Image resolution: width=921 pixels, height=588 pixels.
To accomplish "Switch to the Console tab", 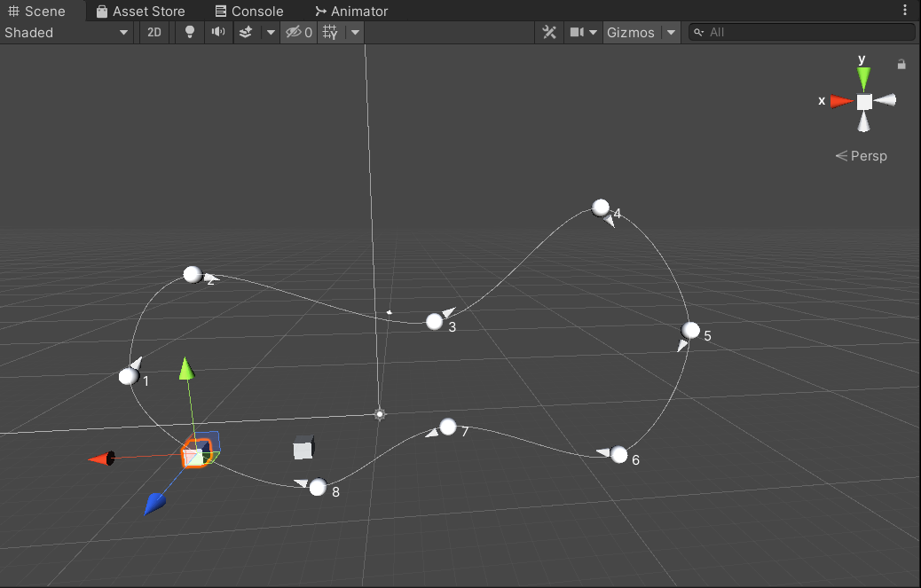I will [249, 11].
